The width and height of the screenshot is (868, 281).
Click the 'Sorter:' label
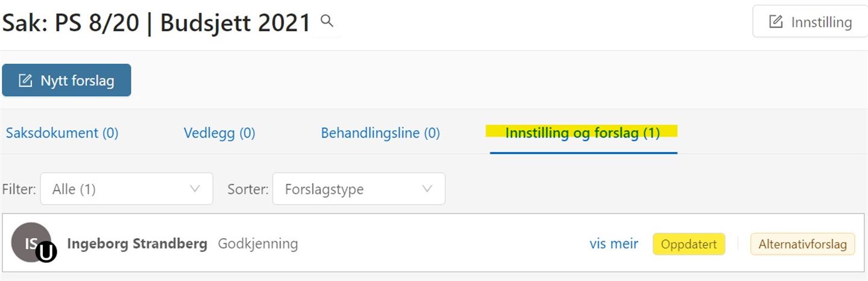(248, 189)
